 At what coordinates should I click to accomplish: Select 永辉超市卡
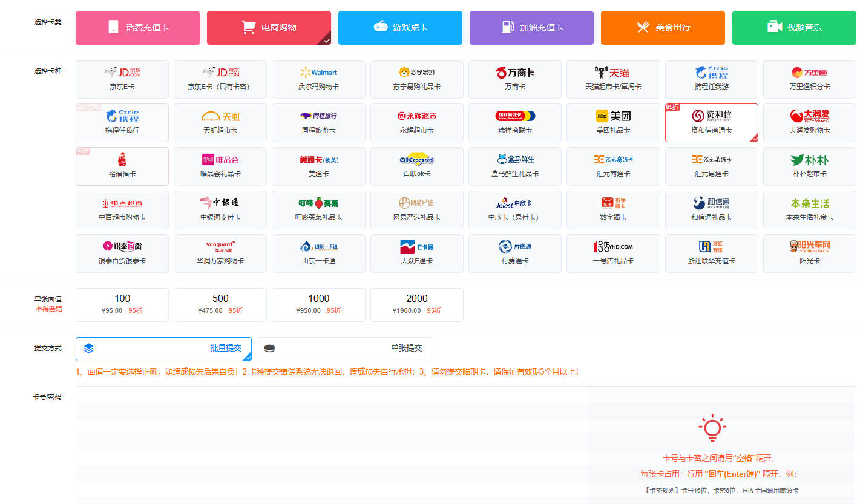tap(417, 123)
